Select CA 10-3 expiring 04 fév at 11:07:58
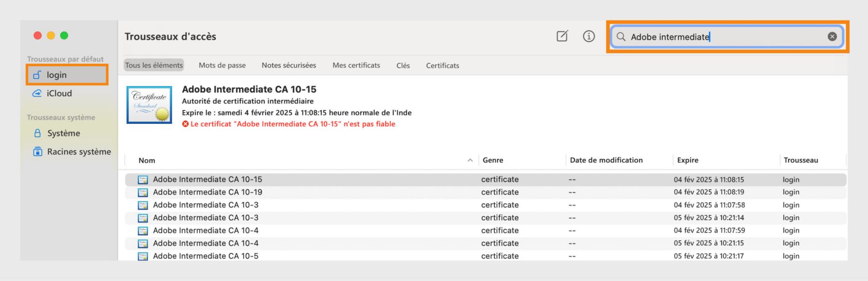 486,205
